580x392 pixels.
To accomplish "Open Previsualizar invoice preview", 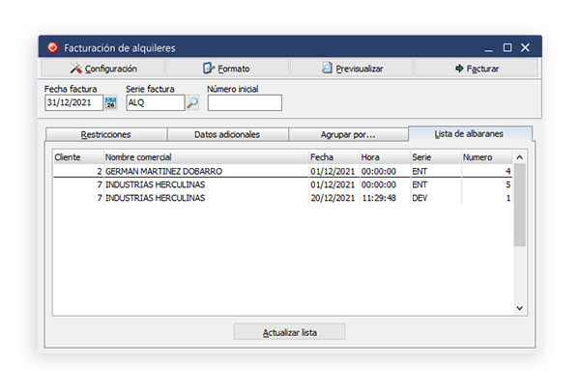I will pos(353,69).
